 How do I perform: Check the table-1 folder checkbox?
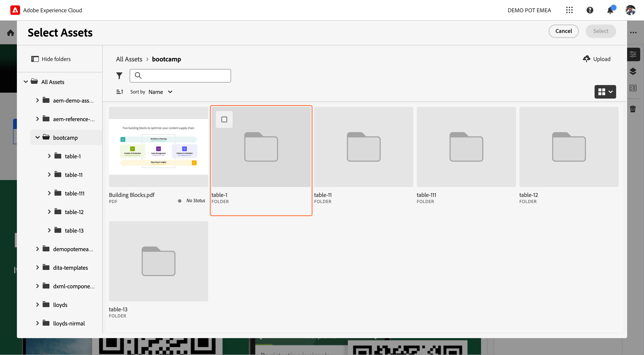coord(224,119)
